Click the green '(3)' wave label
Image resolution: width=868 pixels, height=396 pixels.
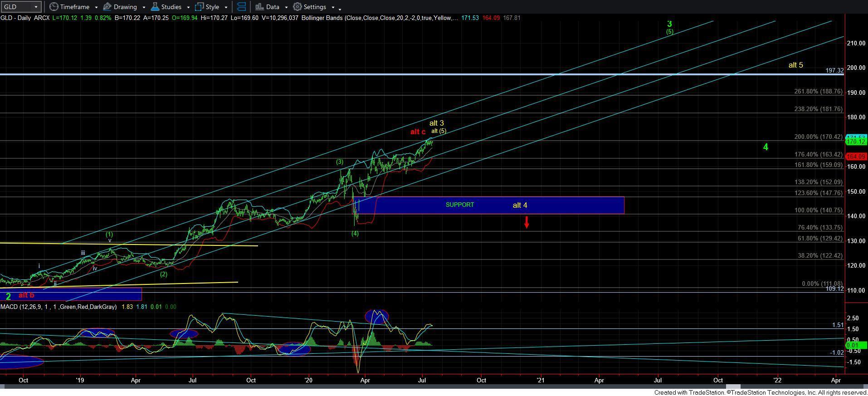[340, 162]
